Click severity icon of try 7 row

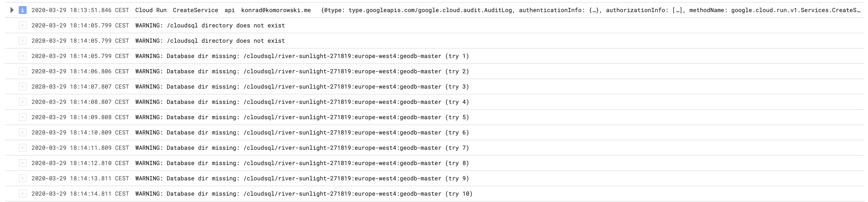tap(23, 148)
